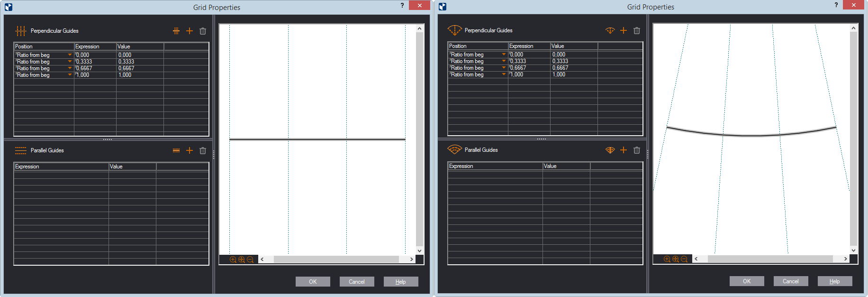Click right arrow of left preview horizontal scrollbar

(x=411, y=260)
